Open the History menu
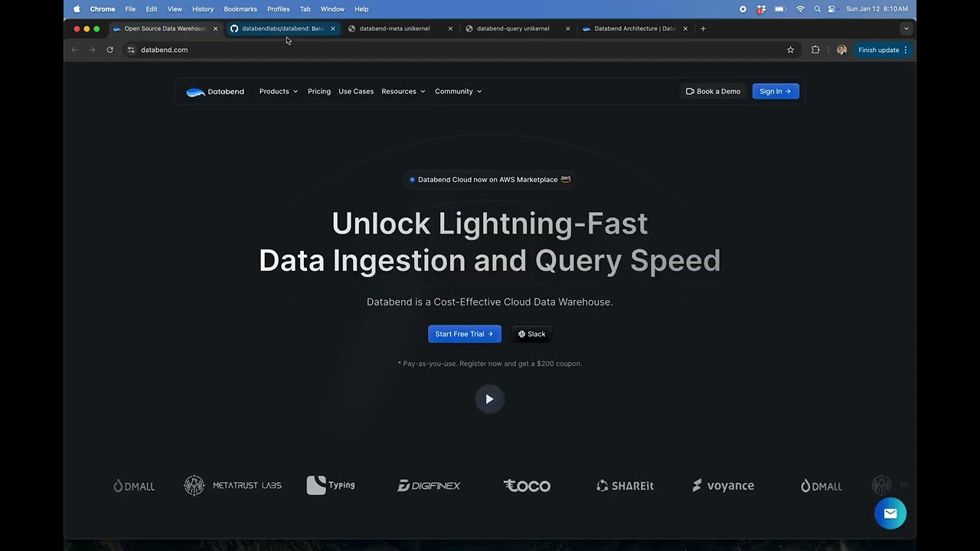 (203, 9)
